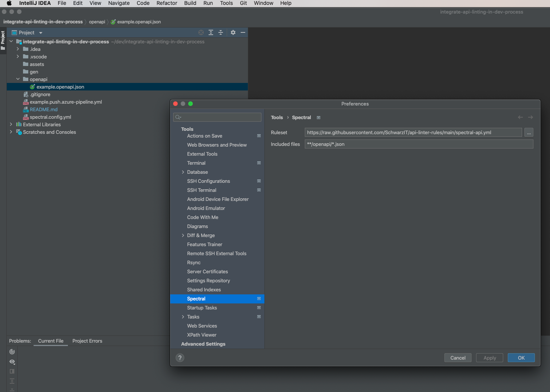Screen dimensions: 550x392
Task: Open the Tools menu in menu bar
Action: [226, 3]
